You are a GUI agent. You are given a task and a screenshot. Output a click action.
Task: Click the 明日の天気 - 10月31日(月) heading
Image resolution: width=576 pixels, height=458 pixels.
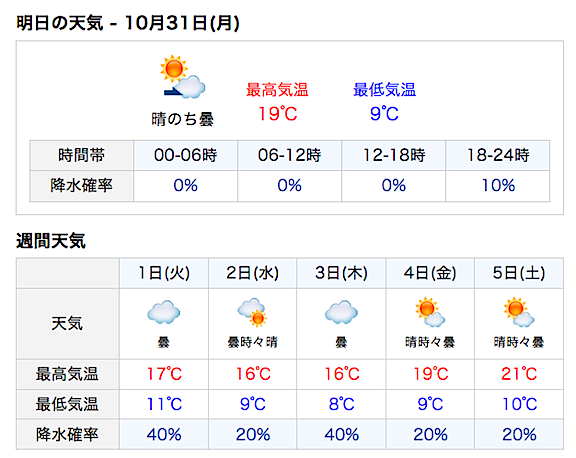coord(128,23)
